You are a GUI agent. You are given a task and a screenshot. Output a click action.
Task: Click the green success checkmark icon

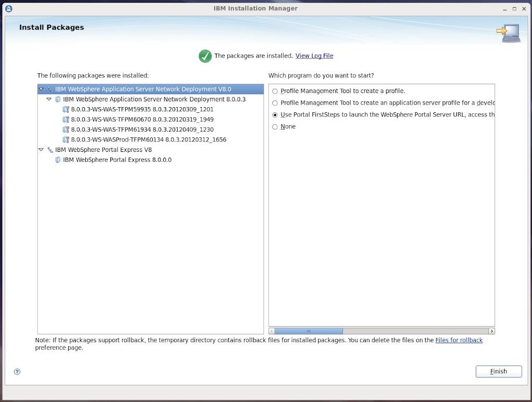(x=205, y=56)
